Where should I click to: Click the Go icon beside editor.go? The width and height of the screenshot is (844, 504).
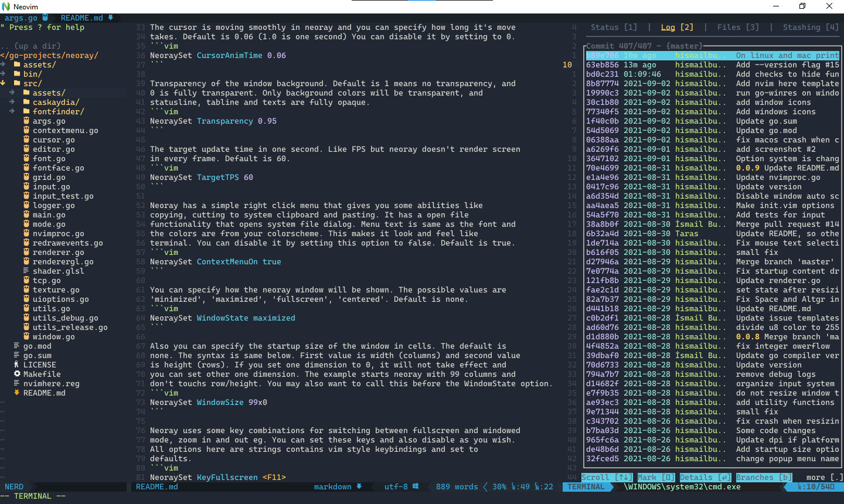point(26,149)
